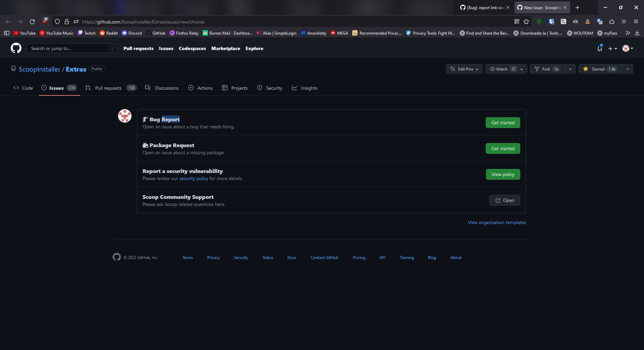Switch to the Discussions tab
644x350 pixels.
[166, 88]
